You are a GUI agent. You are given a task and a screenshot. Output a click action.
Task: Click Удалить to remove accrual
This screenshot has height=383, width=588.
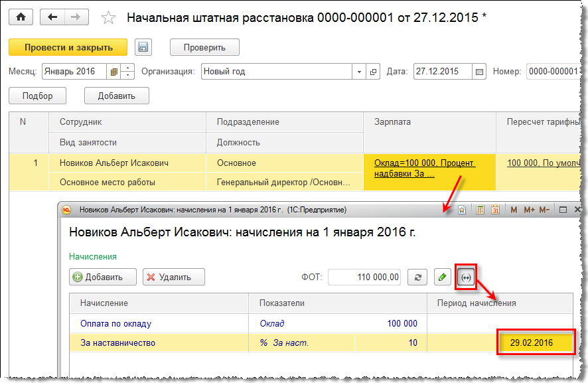(174, 277)
